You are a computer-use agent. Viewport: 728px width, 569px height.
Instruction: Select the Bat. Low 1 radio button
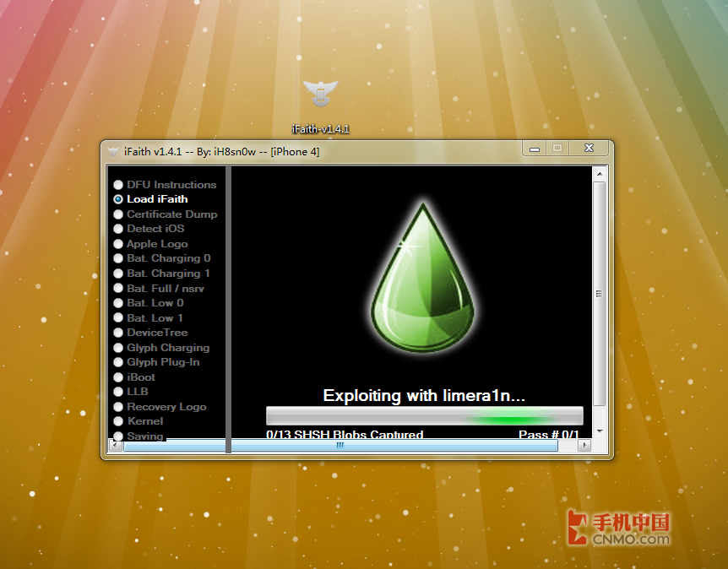(x=118, y=318)
